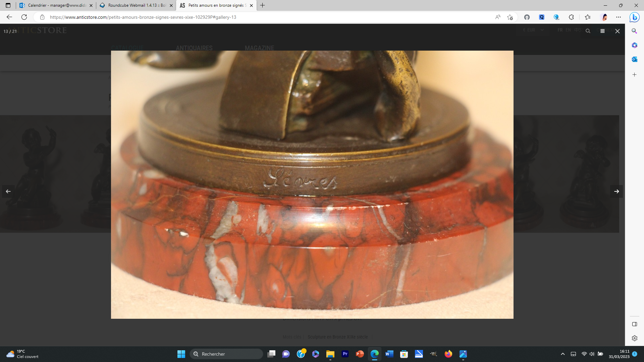This screenshot has width=644, height=362.
Task: Open the sidebar search tool
Action: [634, 31]
